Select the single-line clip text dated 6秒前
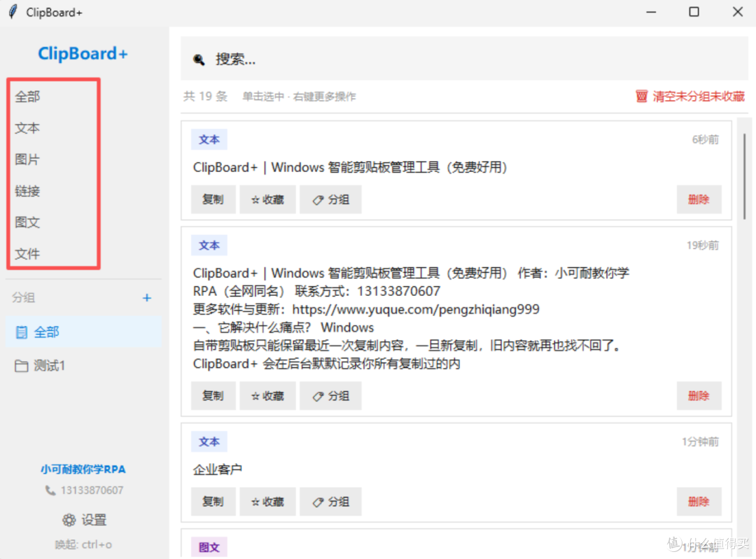Image resolution: width=756 pixels, height=559 pixels. pyautogui.click(x=351, y=168)
